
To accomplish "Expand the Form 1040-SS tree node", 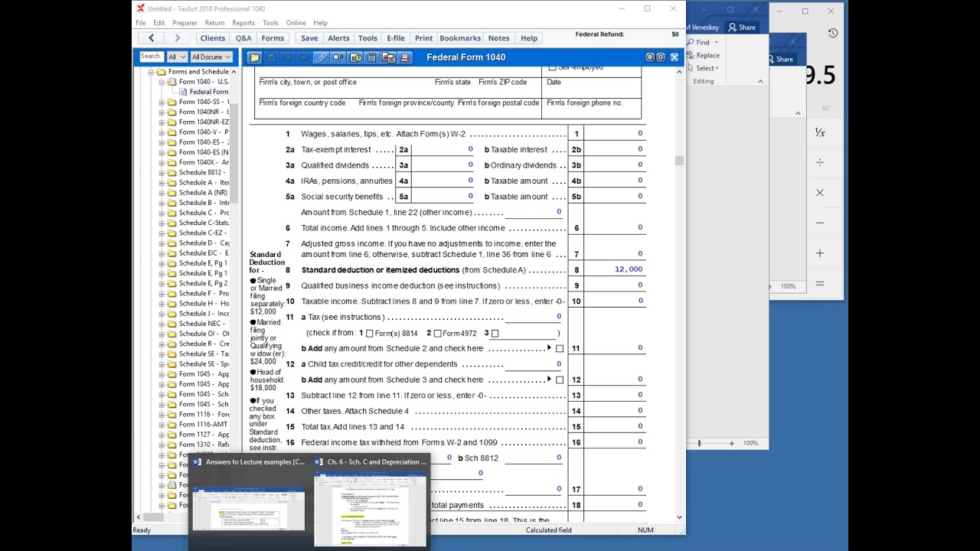I will click(162, 102).
